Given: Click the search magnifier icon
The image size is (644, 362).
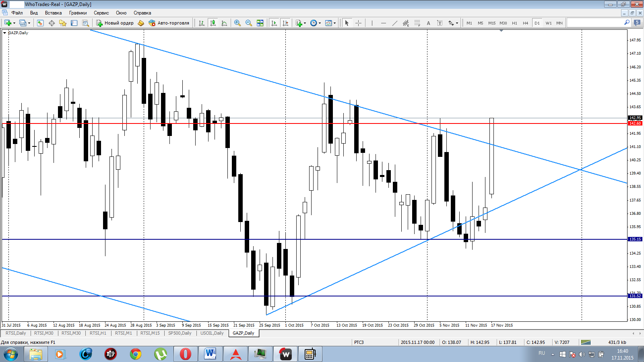Looking at the screenshot, I should [x=627, y=23].
